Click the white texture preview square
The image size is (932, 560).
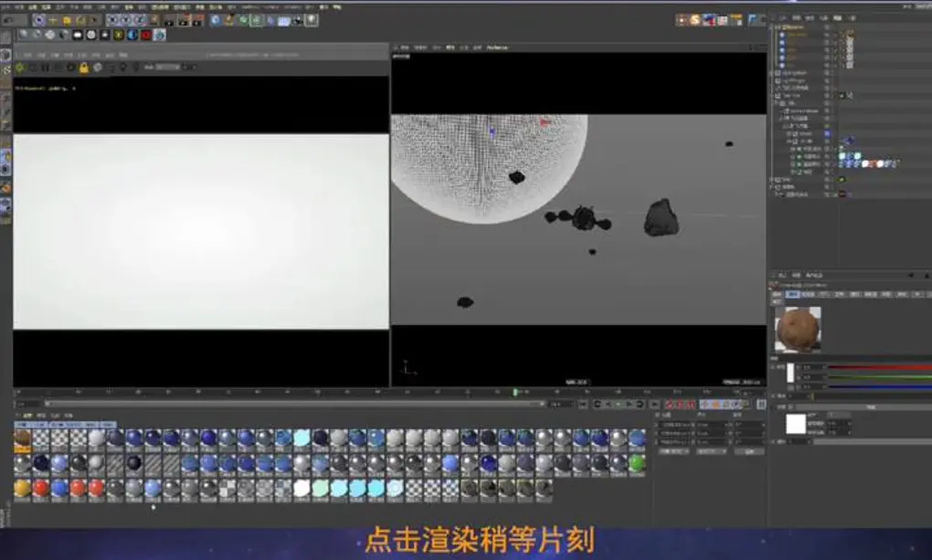coord(796,425)
